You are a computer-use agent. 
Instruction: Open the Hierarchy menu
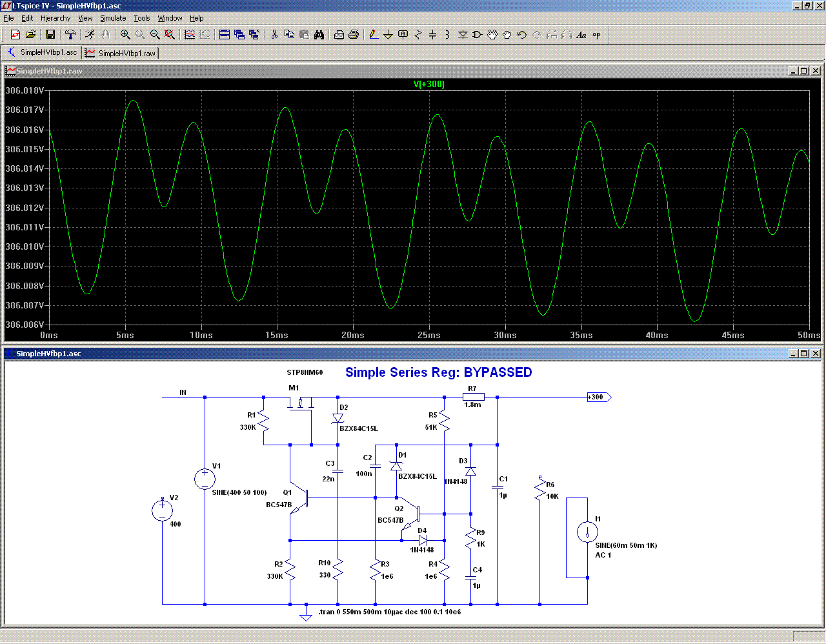(x=55, y=18)
